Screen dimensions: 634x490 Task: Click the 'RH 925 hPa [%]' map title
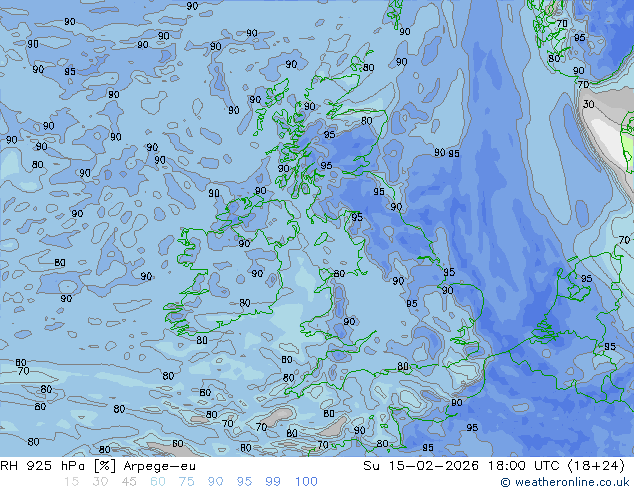click(x=58, y=466)
